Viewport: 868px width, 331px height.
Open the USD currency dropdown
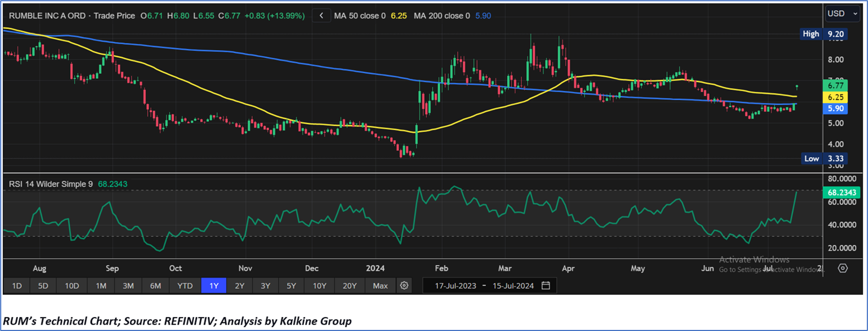842,13
